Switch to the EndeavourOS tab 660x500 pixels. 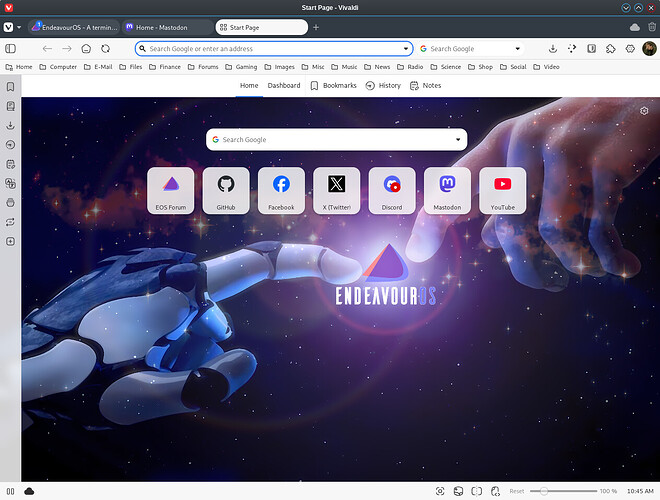click(x=74, y=27)
